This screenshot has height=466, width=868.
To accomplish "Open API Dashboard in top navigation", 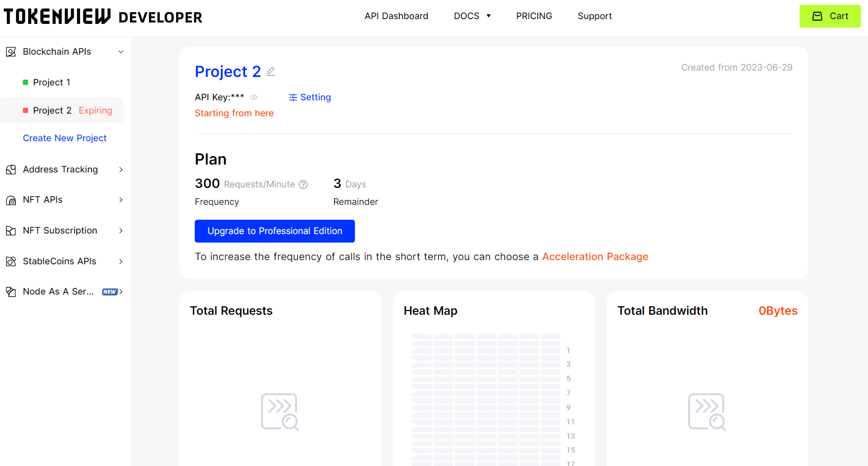I will click(396, 16).
